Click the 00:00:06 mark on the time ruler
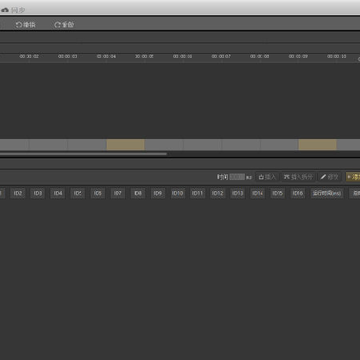This screenshot has height=360, width=360. click(x=183, y=57)
